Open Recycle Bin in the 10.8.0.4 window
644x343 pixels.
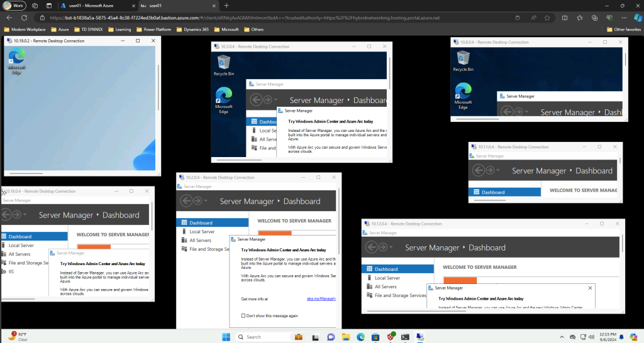(x=463, y=61)
